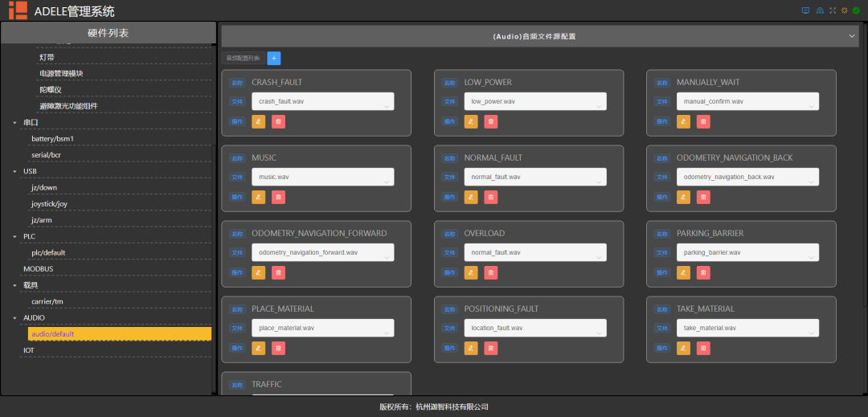Collapse the audio source config panel header
The height and width of the screenshot is (417, 868).
[852, 36]
